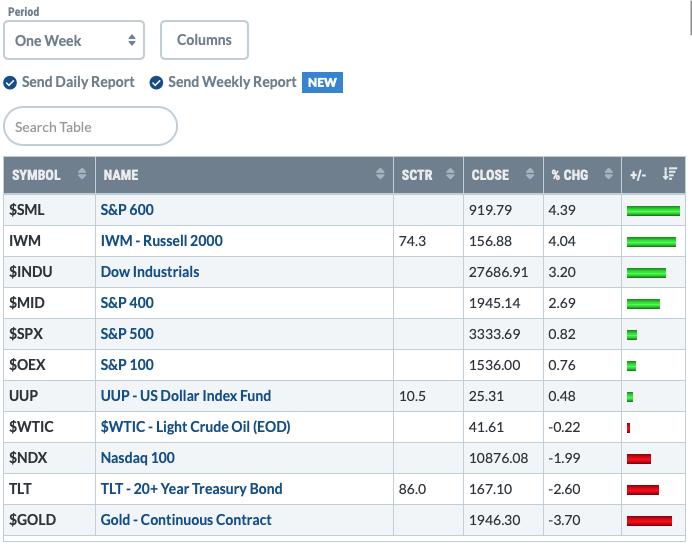Click the 156.88 close value
The image size is (692, 545).
tap(490, 241)
